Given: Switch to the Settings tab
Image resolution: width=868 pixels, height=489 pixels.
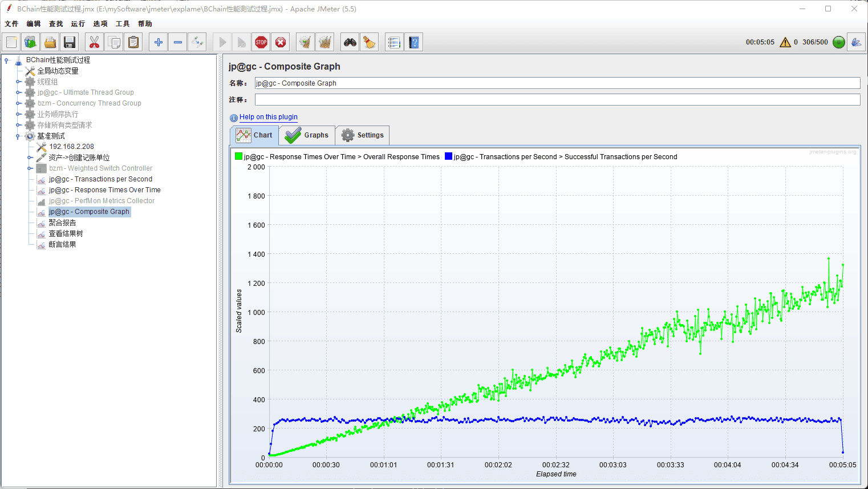Looking at the screenshot, I should click(363, 135).
